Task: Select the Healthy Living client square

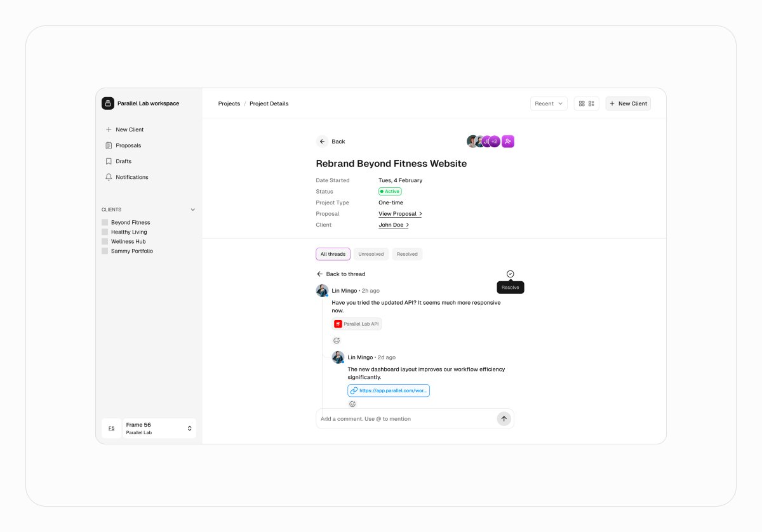Action: click(x=105, y=232)
